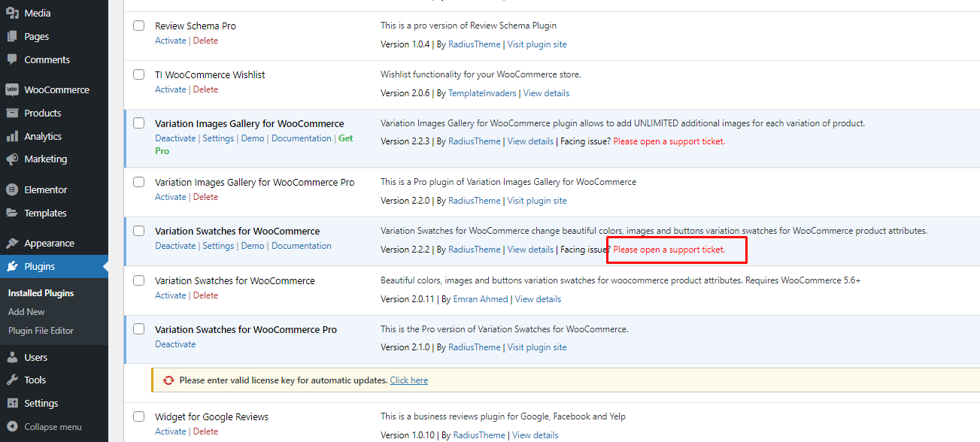Click the Elementor icon in sidebar
This screenshot has width=980, height=442.
point(12,189)
